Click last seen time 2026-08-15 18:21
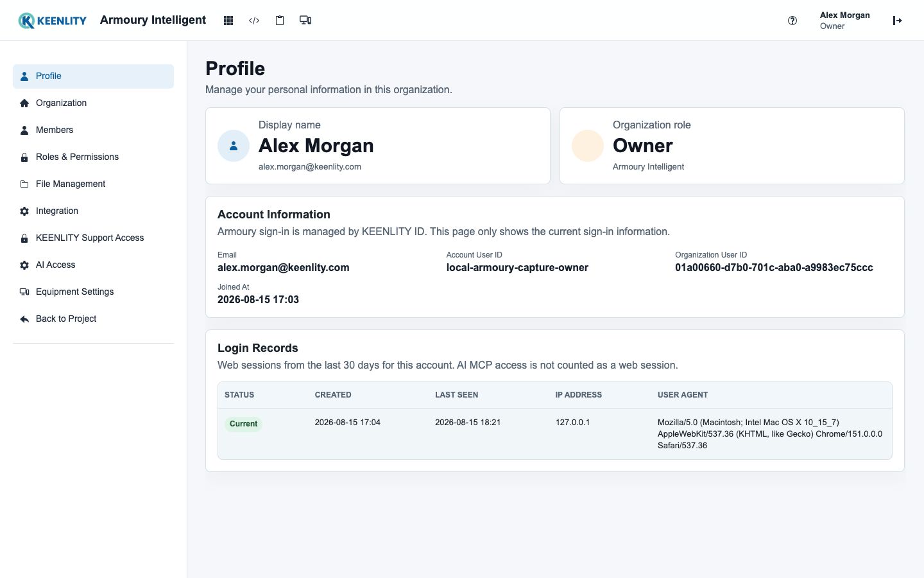Image resolution: width=924 pixels, height=578 pixels. [468, 423]
